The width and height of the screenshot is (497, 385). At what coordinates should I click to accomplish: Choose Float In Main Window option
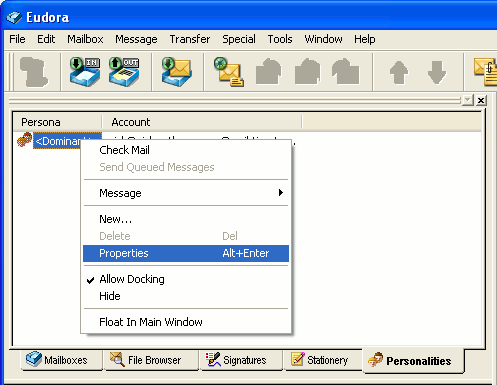(x=186, y=322)
